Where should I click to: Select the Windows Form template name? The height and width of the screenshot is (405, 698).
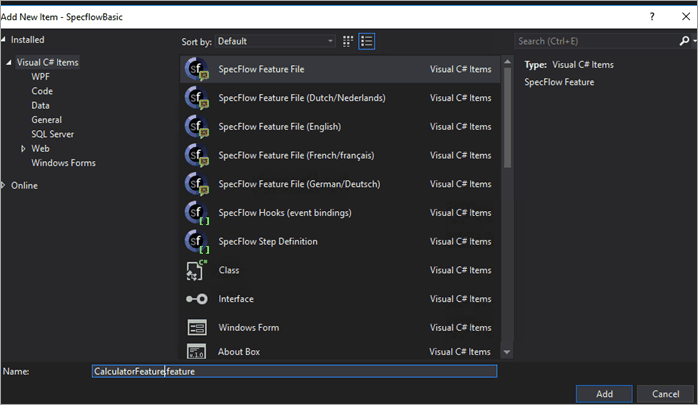click(249, 328)
